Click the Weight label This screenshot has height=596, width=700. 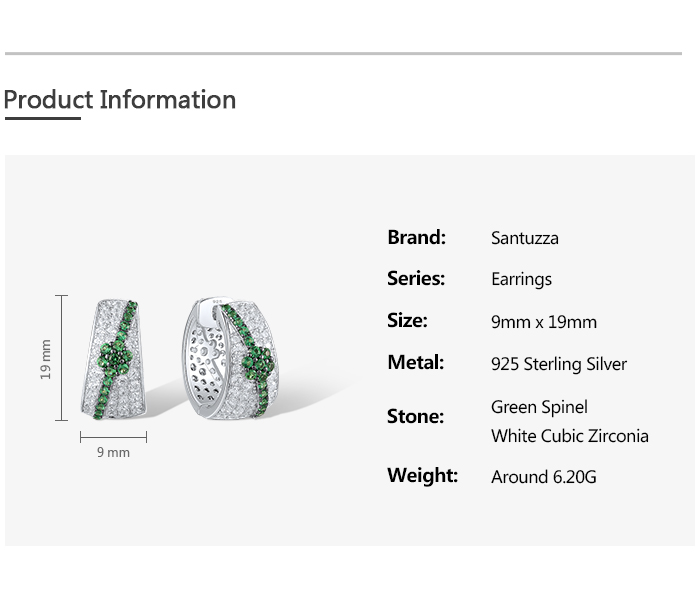tap(422, 476)
